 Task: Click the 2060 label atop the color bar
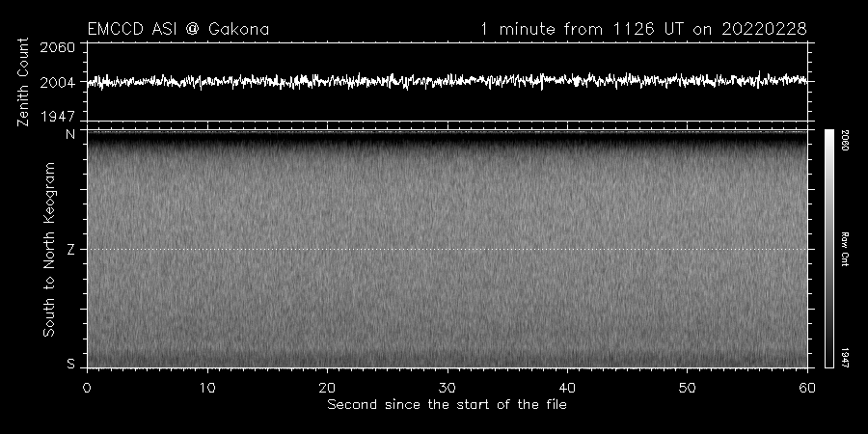pos(845,141)
